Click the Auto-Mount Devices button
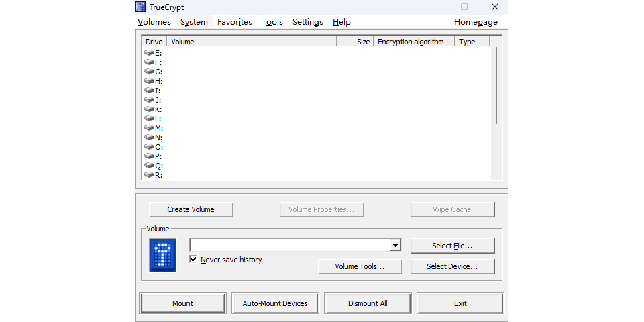The height and width of the screenshot is (322, 644). [275, 303]
